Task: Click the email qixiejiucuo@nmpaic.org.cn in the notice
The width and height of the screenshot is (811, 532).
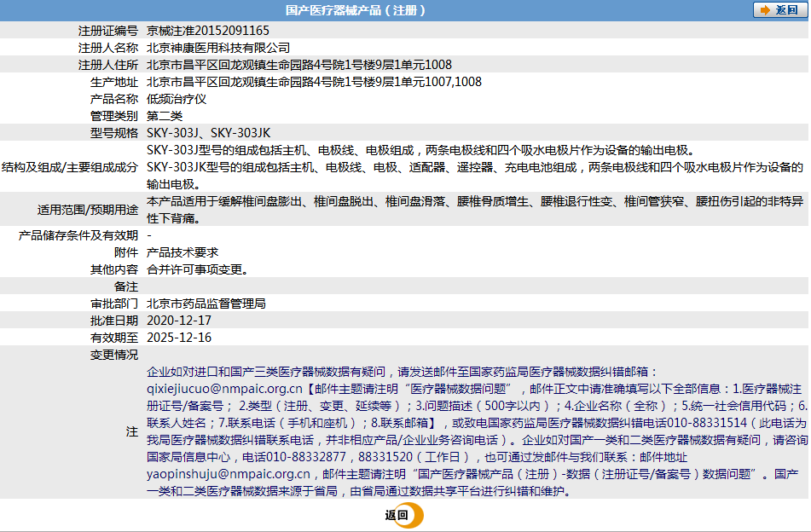Action: (x=224, y=389)
